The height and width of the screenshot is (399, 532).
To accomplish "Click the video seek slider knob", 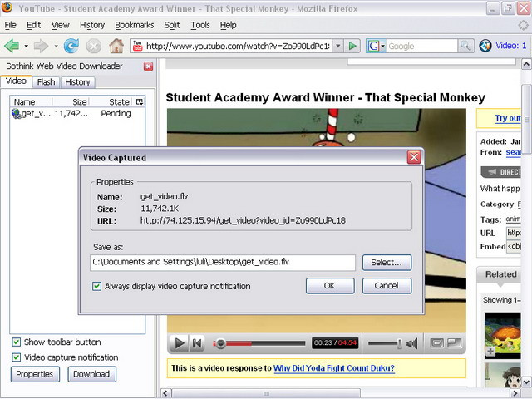I will click(220, 343).
